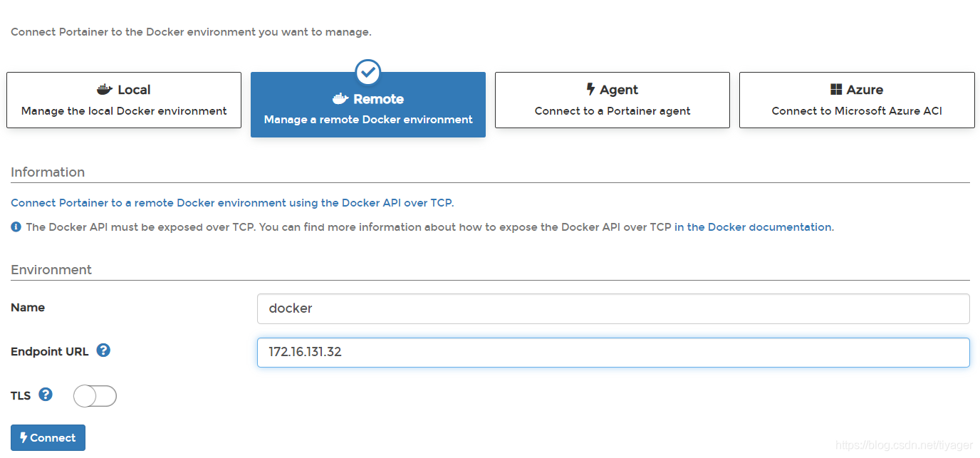Select the Azure ACI option
The image size is (980, 458).
click(x=857, y=100)
